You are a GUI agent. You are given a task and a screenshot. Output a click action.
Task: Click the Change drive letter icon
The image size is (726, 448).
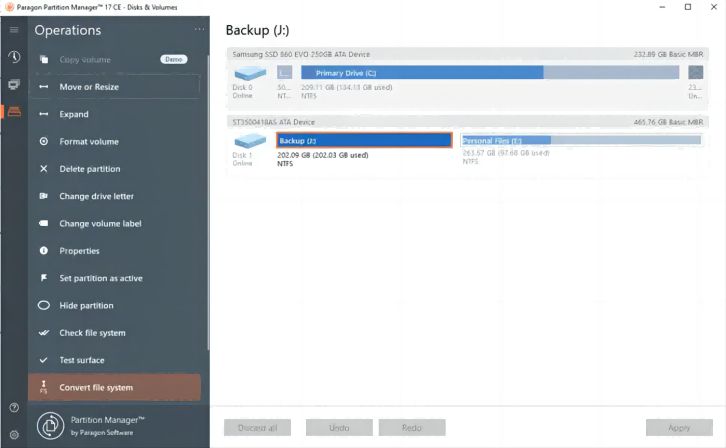pos(44,196)
